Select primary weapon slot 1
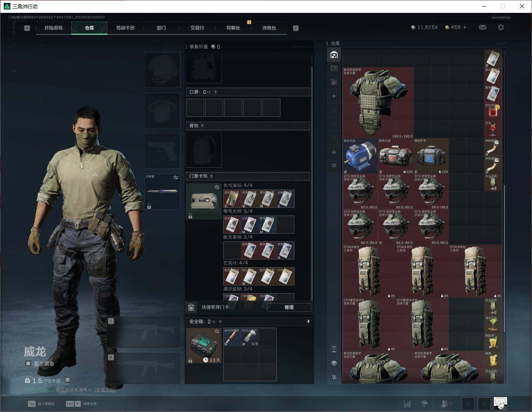This screenshot has height=412, width=532. [144, 332]
